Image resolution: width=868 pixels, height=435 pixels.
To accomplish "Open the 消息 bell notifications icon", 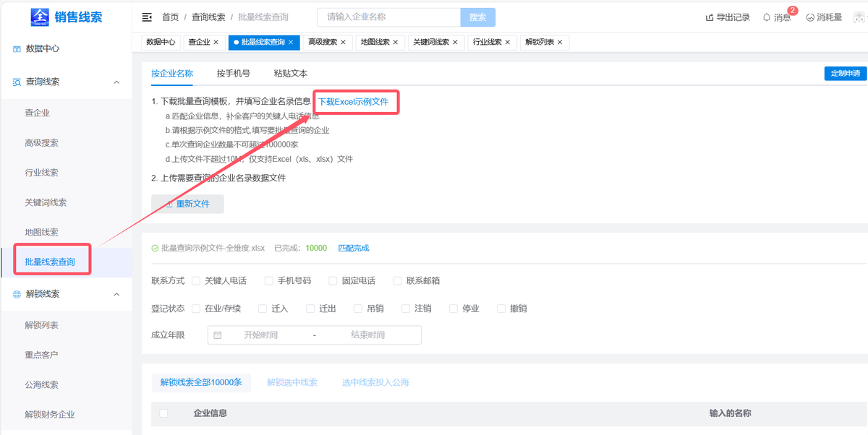I will point(767,17).
